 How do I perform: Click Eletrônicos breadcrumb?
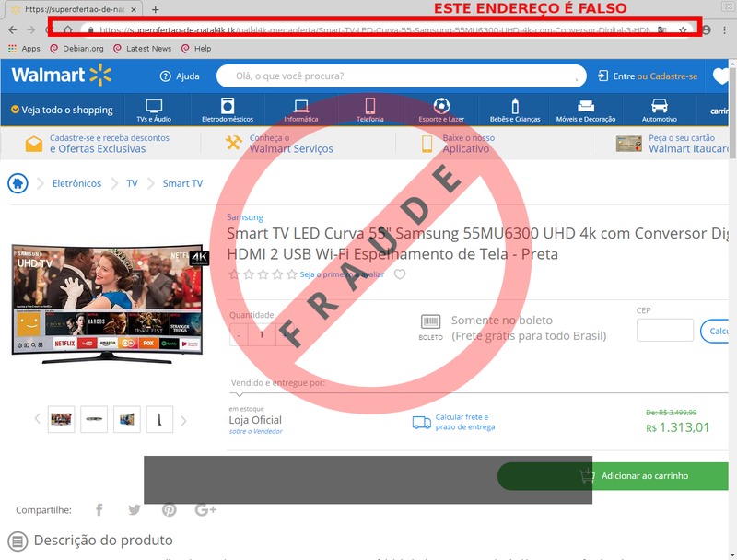pyautogui.click(x=76, y=183)
